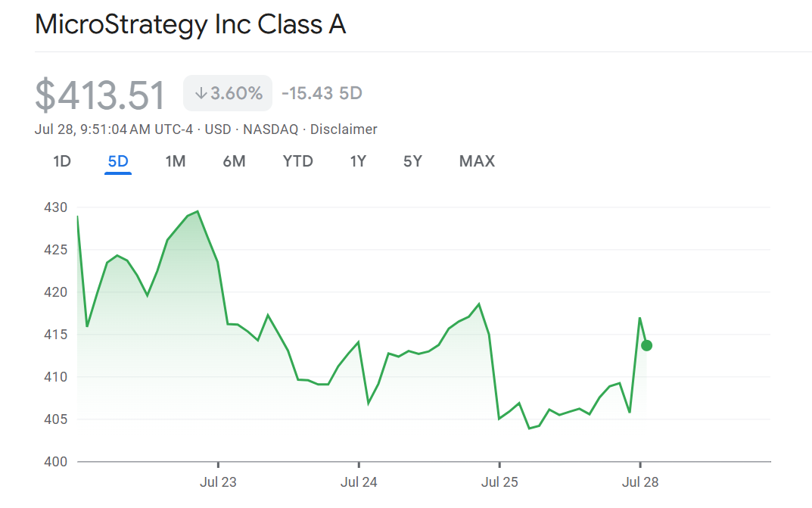812x508 pixels.
Task: Open the Disclaimer link
Action: point(344,129)
